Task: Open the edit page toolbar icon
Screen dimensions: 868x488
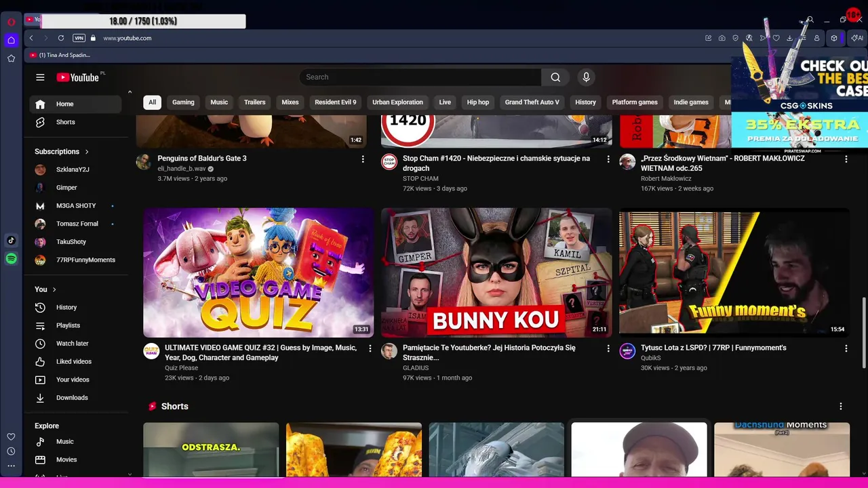Action: click(709, 38)
